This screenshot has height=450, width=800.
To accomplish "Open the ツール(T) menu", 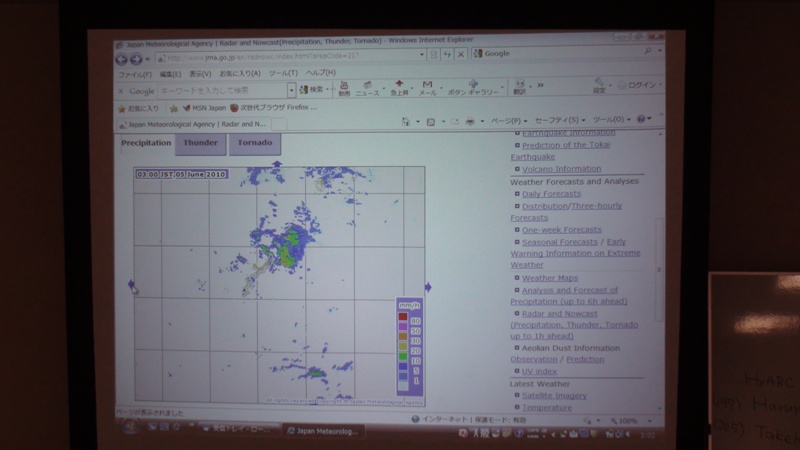I will coord(283,73).
